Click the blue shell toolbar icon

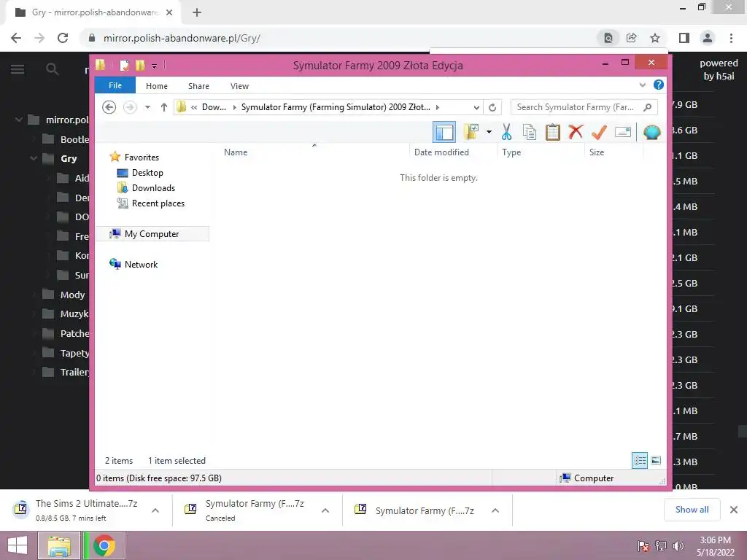[651, 132]
